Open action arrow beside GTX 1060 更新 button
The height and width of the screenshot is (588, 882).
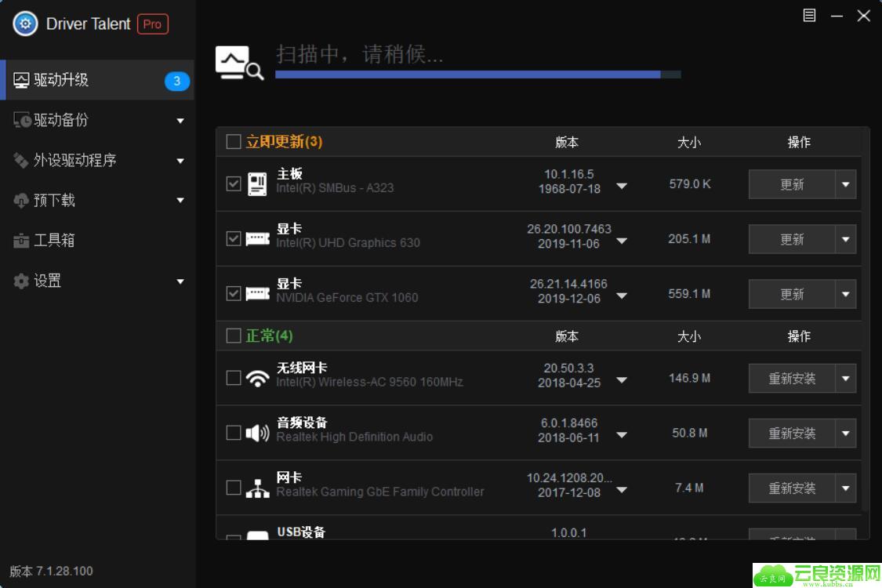(x=845, y=294)
